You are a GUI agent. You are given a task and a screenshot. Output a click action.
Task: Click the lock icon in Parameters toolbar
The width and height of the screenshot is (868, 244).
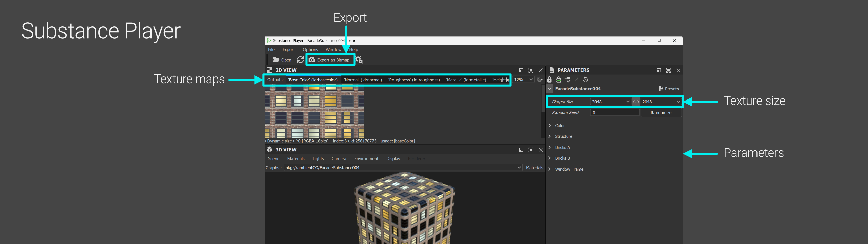tap(549, 80)
